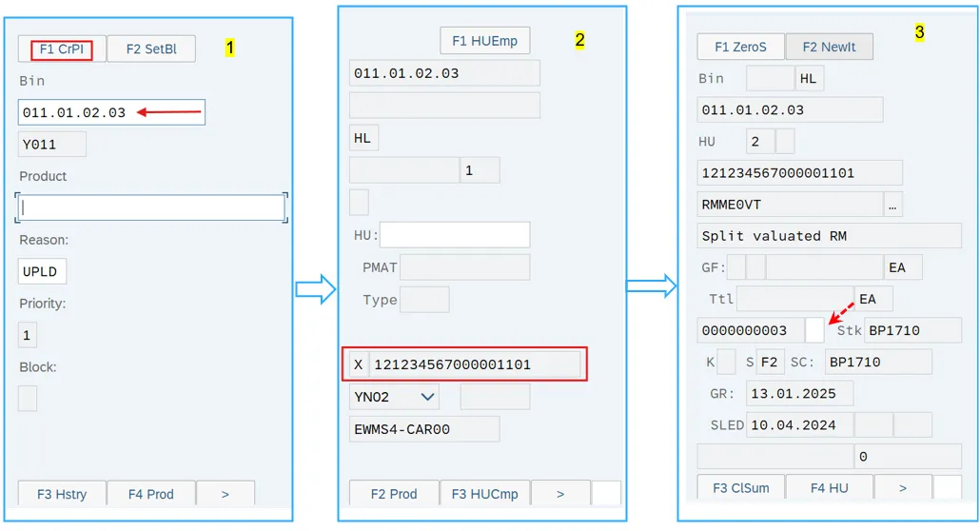This screenshot has height=531, width=980.
Task: Toggle the K checkbox
Action: click(x=726, y=363)
